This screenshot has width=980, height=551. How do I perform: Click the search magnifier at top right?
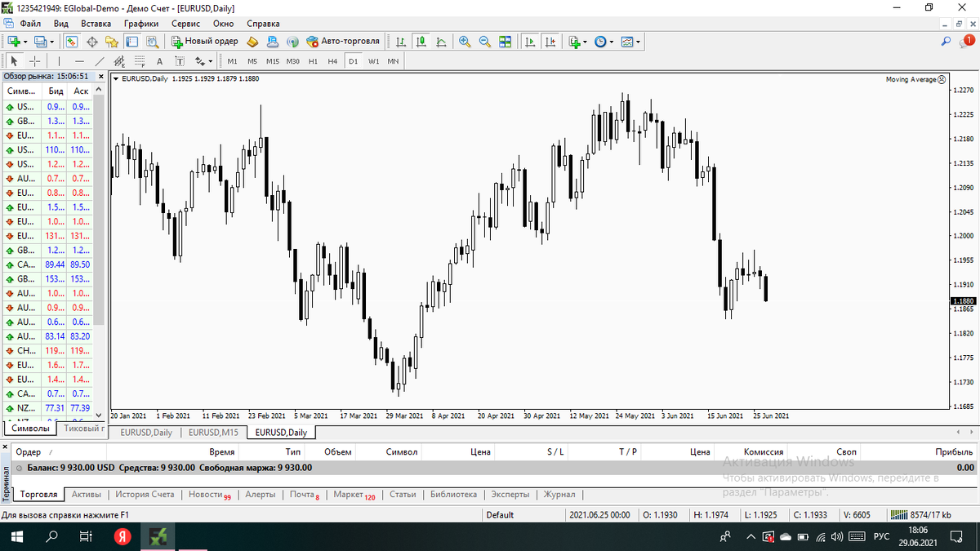pyautogui.click(x=946, y=41)
